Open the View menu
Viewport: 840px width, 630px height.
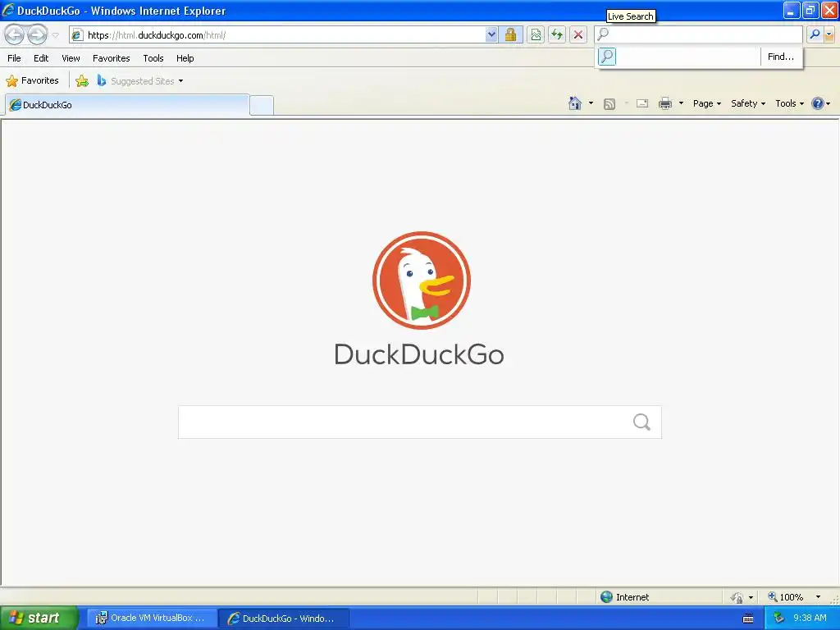tap(71, 58)
